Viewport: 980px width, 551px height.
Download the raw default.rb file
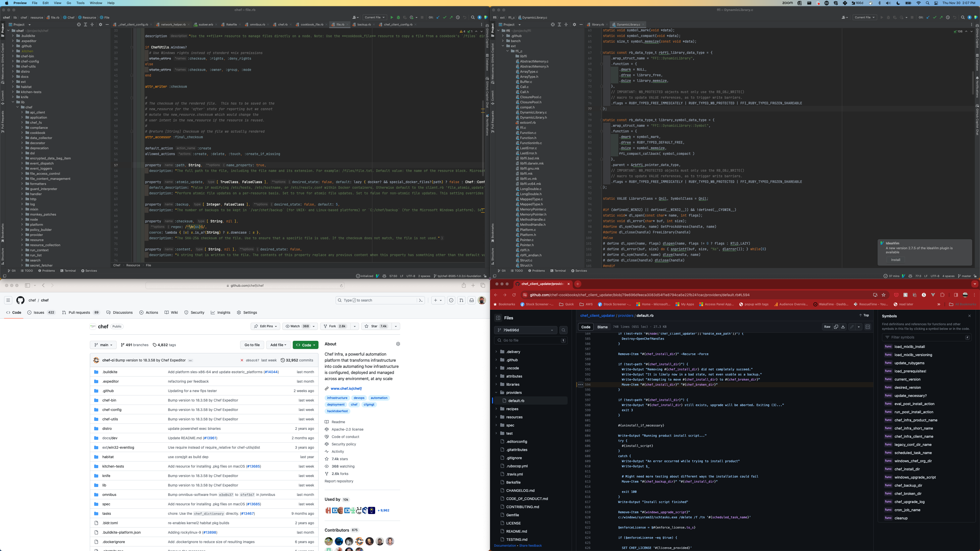pyautogui.click(x=843, y=327)
